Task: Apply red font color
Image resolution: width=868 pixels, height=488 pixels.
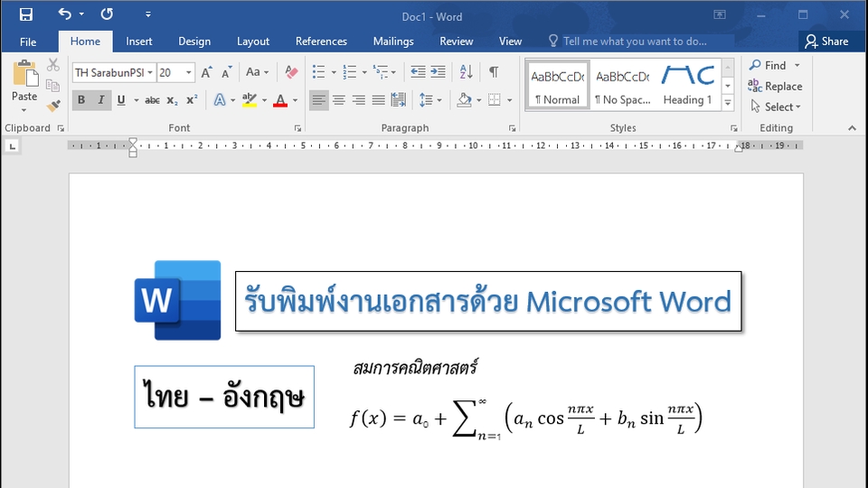Action: pos(280,100)
